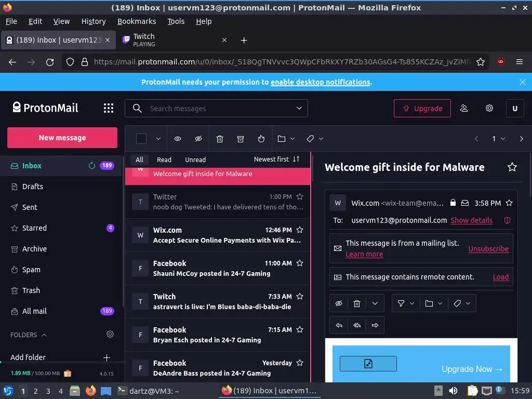
Task: Expand the advanced search dropdown arrow
Action: coord(299,108)
